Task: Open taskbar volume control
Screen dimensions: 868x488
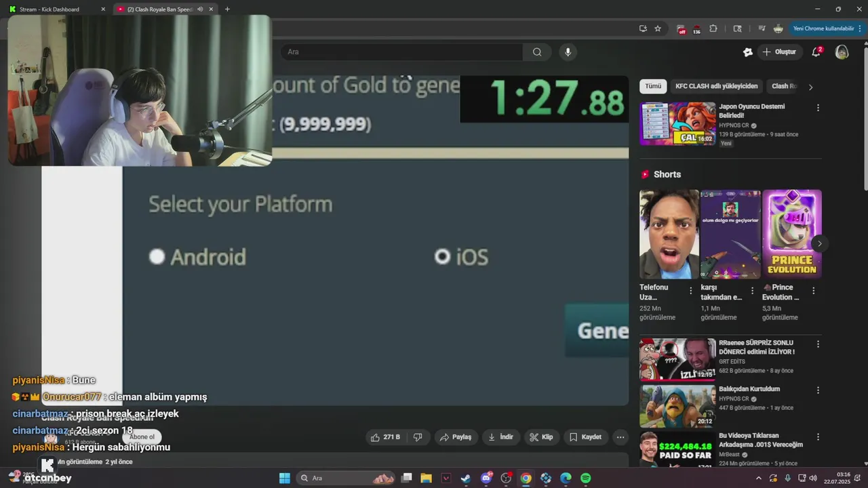Action: [x=812, y=479]
